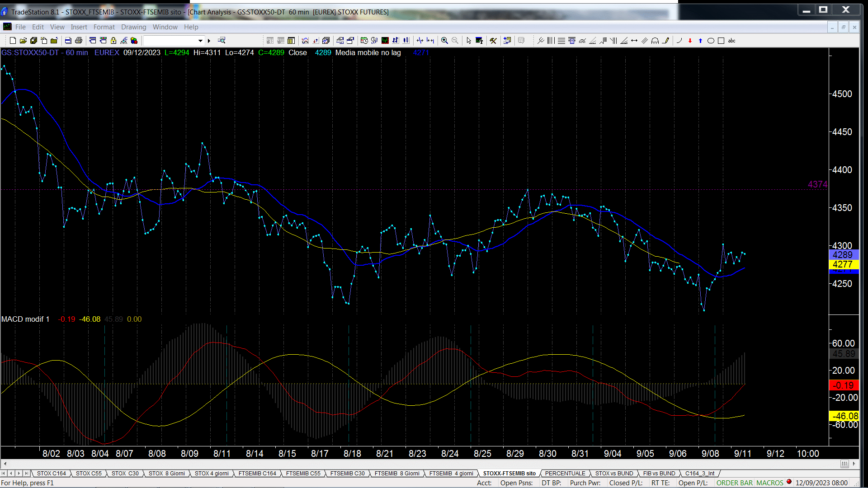Click the chart scroll right arrow

tap(854, 464)
